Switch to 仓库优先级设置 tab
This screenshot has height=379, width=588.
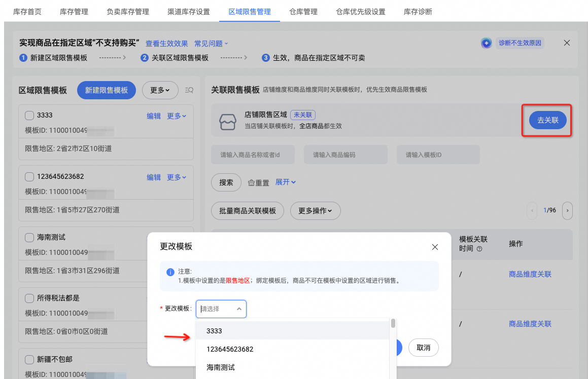click(361, 12)
